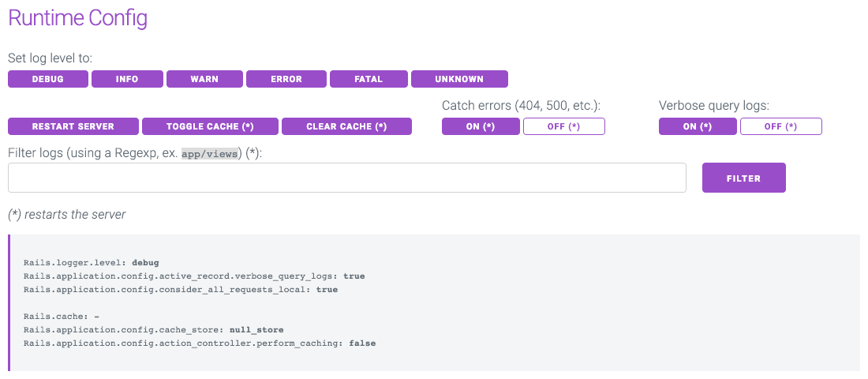Set log level to UNKNOWN
Viewport: 868px width, 379px height.
coord(459,79)
